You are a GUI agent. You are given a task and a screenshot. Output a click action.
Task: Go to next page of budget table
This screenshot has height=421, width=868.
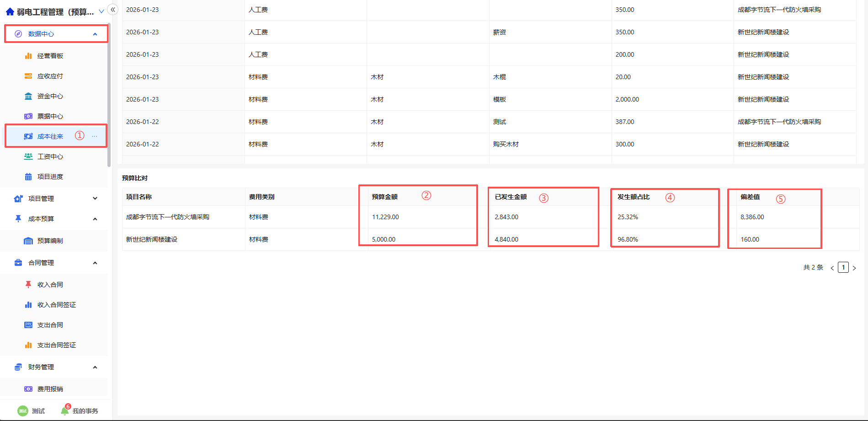click(x=854, y=268)
